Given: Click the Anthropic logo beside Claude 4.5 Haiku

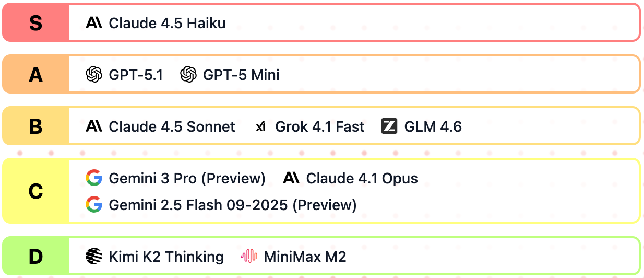Looking at the screenshot, I should pyautogui.click(x=94, y=23).
